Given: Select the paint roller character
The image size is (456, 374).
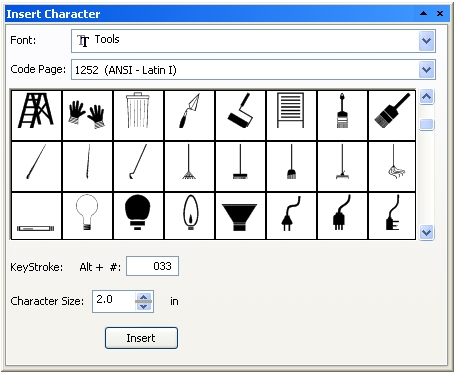Looking at the screenshot, I should point(240,115).
